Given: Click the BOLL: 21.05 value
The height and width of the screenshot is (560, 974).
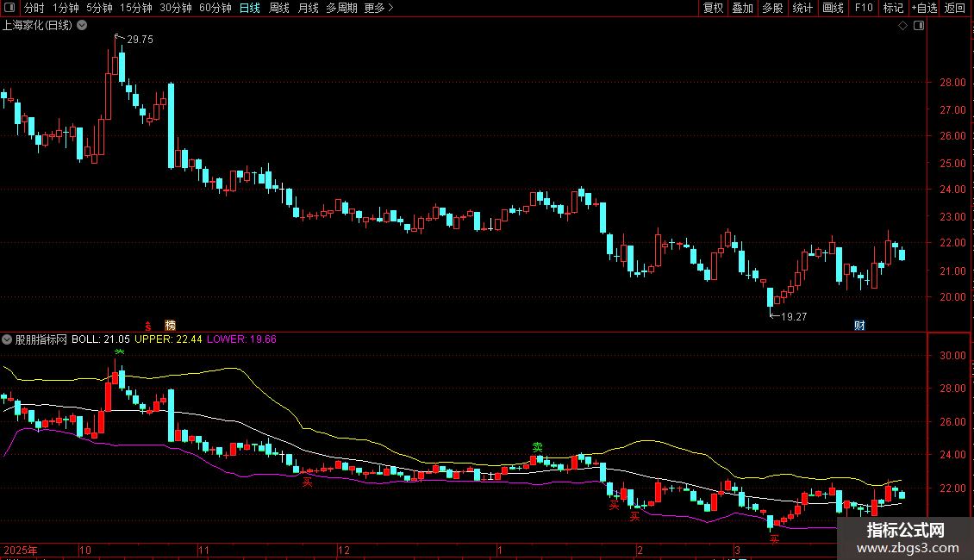Looking at the screenshot, I should (101, 339).
